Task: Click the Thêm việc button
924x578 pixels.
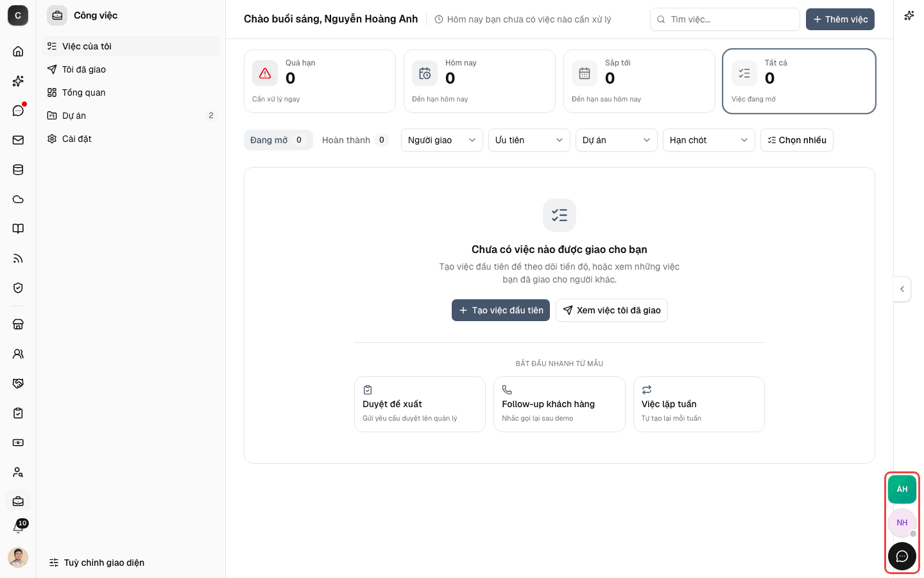Action: coord(840,19)
